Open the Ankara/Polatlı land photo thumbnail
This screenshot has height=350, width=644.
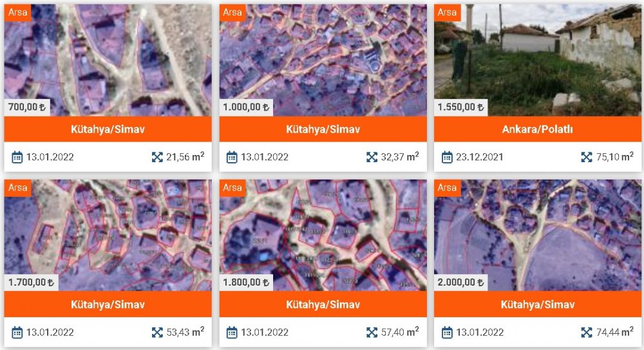coord(537,60)
